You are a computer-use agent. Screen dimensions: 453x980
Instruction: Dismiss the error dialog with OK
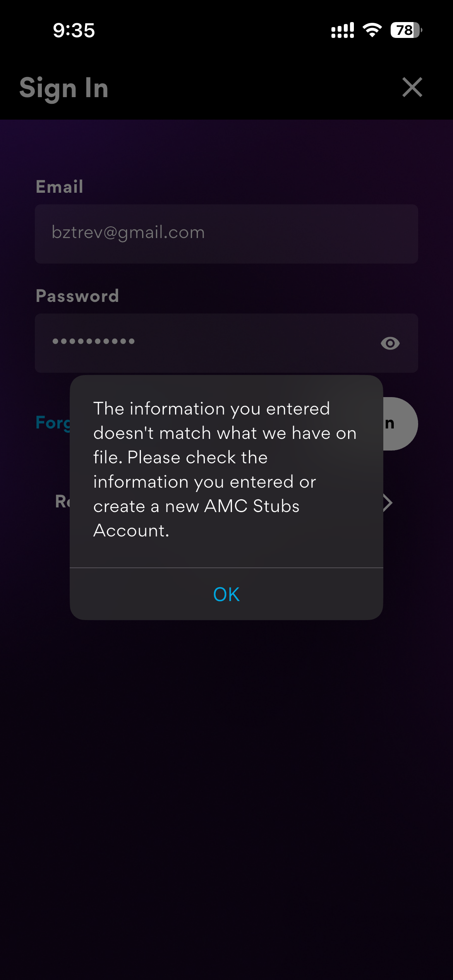[x=226, y=594]
